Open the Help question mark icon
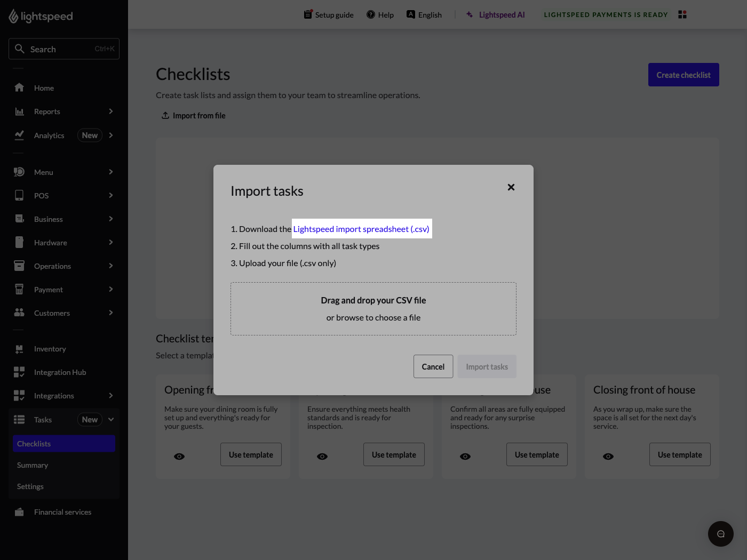747x560 pixels. point(372,14)
